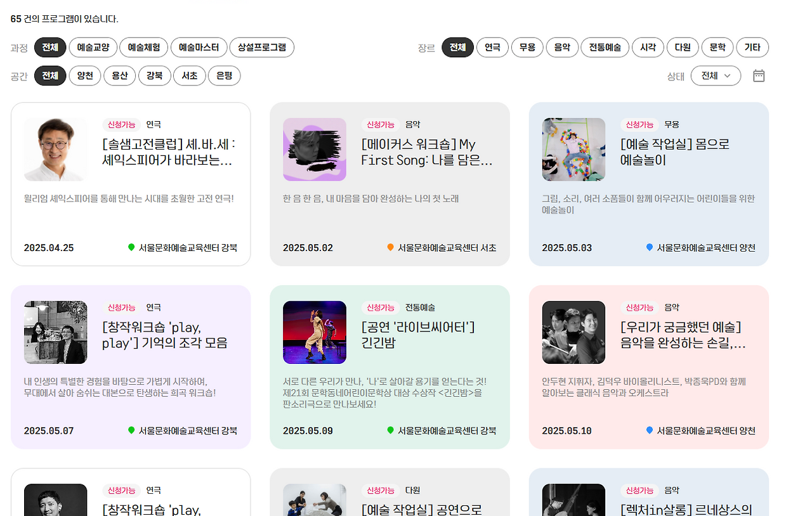Toggle the 음악 genre filter
Image resolution: width=812 pixels, height=516 pixels.
pyautogui.click(x=562, y=48)
